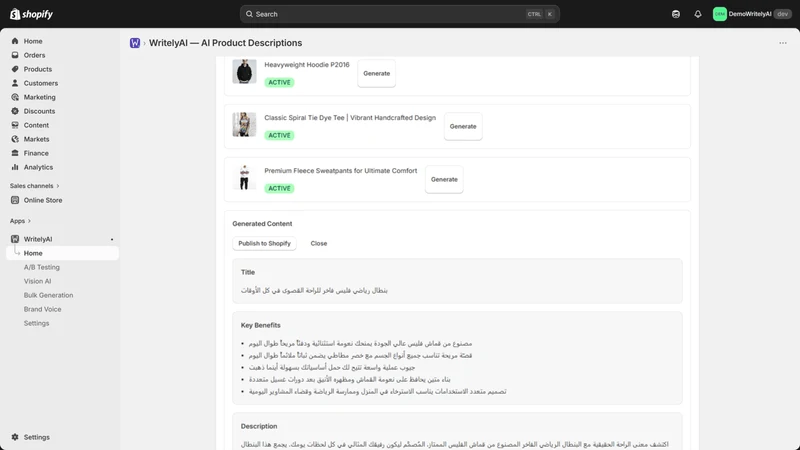
Task: Click the Arabic generated title text
Action: tap(314, 290)
